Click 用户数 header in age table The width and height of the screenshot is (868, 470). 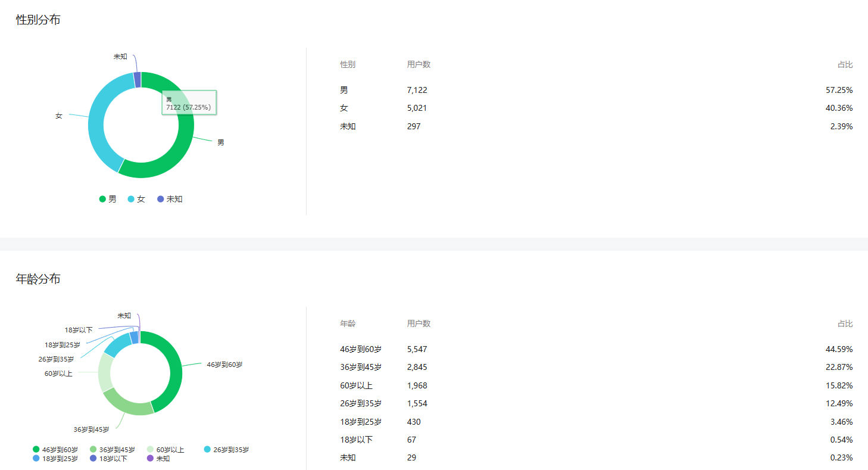tap(419, 323)
